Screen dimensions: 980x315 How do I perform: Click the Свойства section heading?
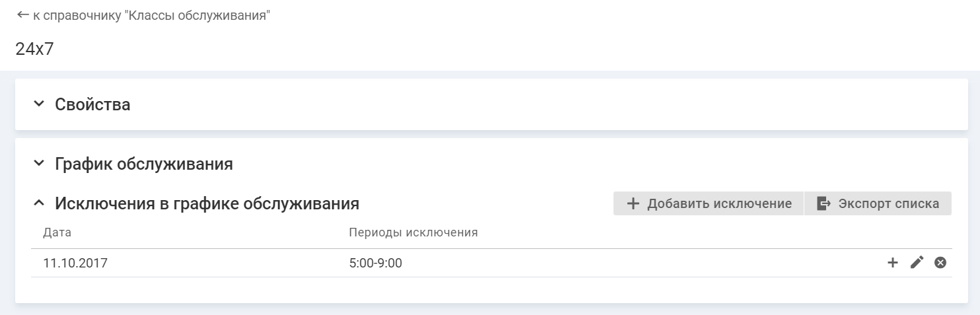tap(92, 104)
